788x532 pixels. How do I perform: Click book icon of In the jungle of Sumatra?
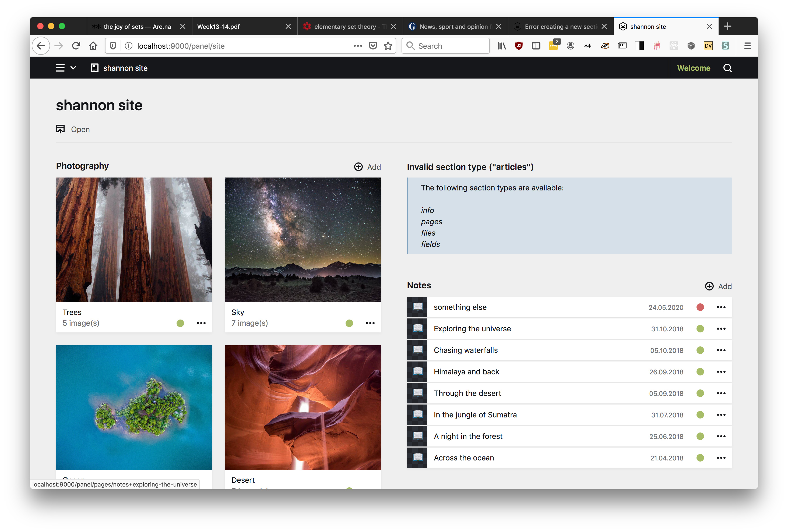pos(417,415)
